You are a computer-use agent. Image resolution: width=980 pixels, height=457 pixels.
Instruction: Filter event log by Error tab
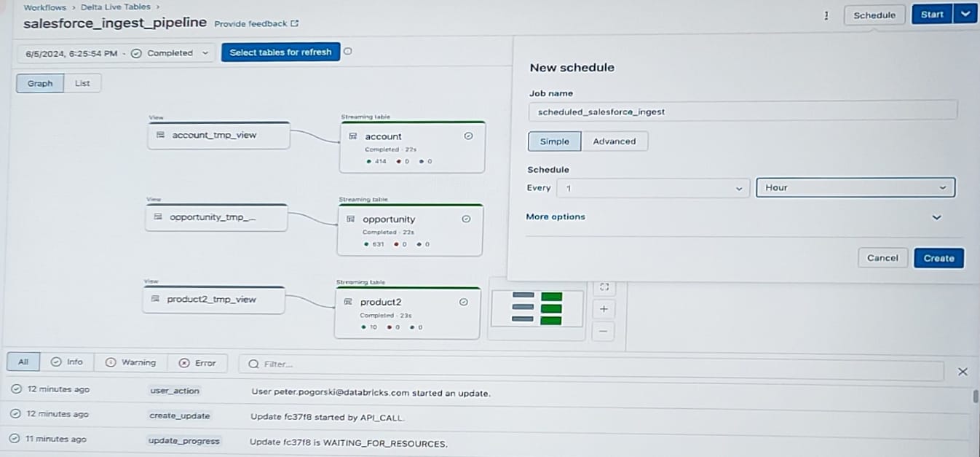tap(197, 362)
